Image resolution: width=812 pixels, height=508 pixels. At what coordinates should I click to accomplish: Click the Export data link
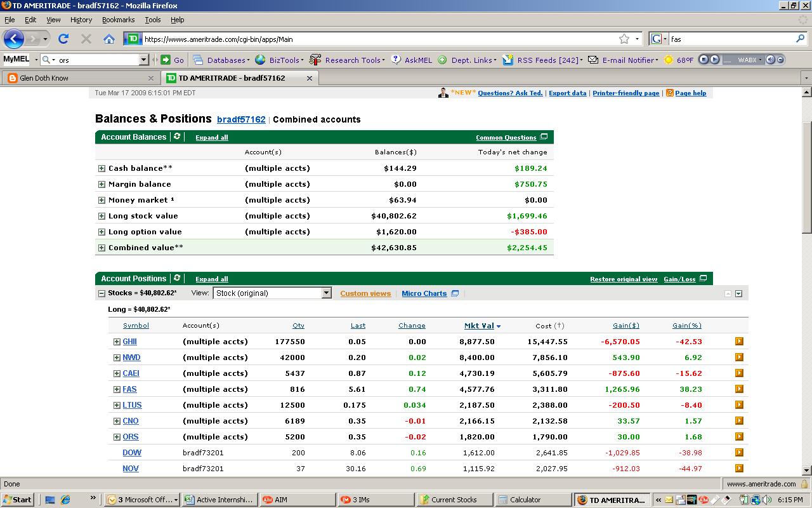567,93
